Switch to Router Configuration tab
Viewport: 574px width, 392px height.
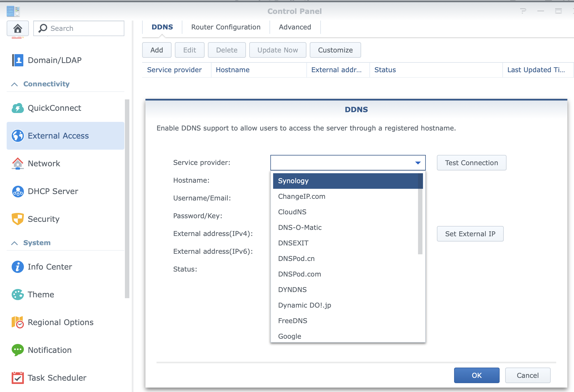pyautogui.click(x=226, y=27)
